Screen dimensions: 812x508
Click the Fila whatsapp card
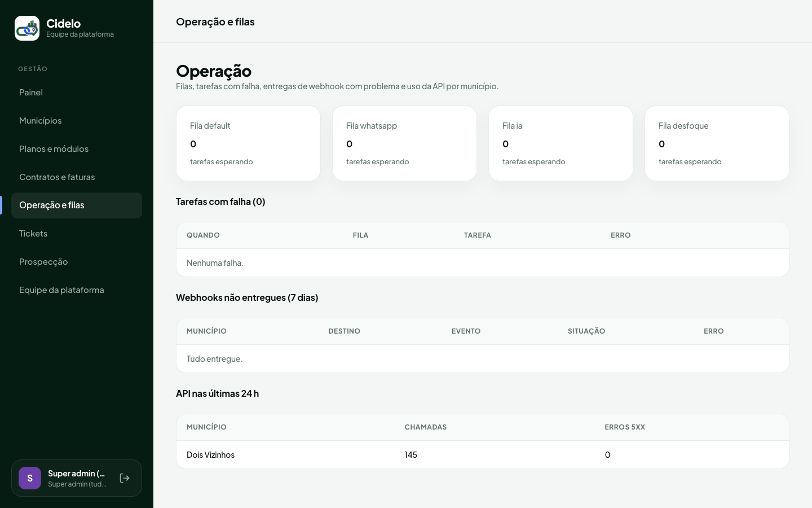(404, 143)
